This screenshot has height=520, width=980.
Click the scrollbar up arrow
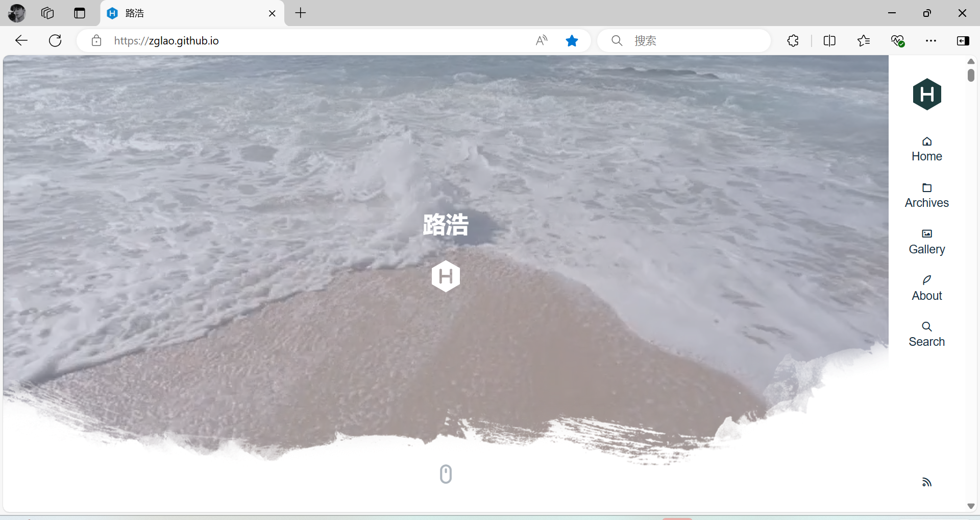tap(971, 61)
